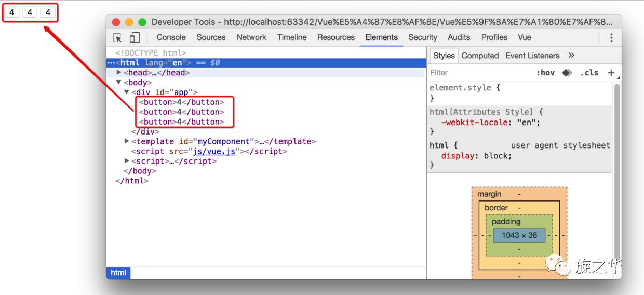Screen dimensions: 644x295
Task: Click the margin label in box model
Action: (489, 194)
